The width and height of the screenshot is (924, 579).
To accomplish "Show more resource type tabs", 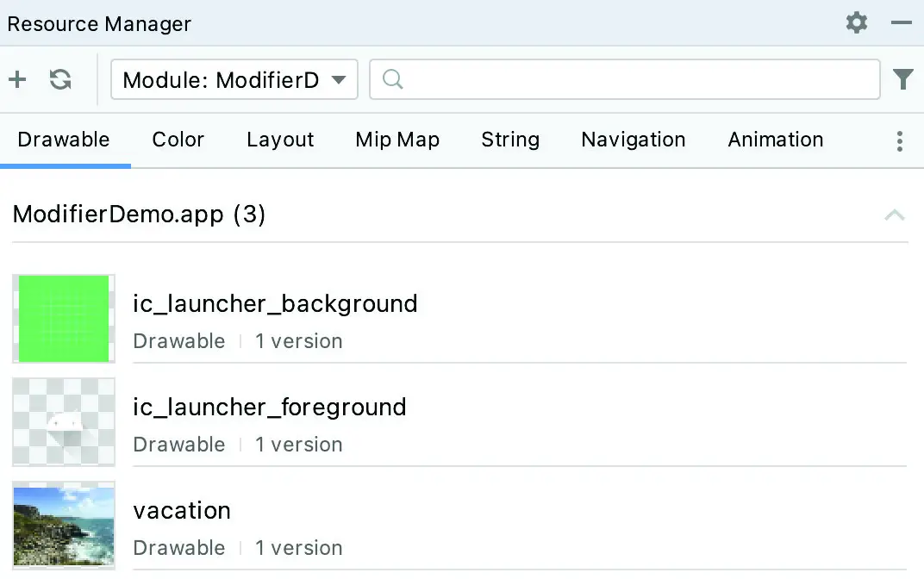I will [x=899, y=140].
